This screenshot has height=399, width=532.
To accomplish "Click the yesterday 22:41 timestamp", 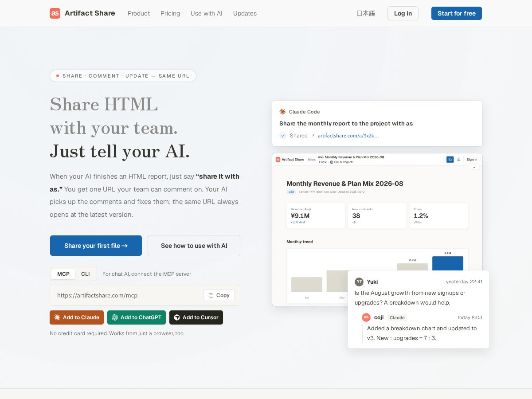I will click(x=464, y=282).
